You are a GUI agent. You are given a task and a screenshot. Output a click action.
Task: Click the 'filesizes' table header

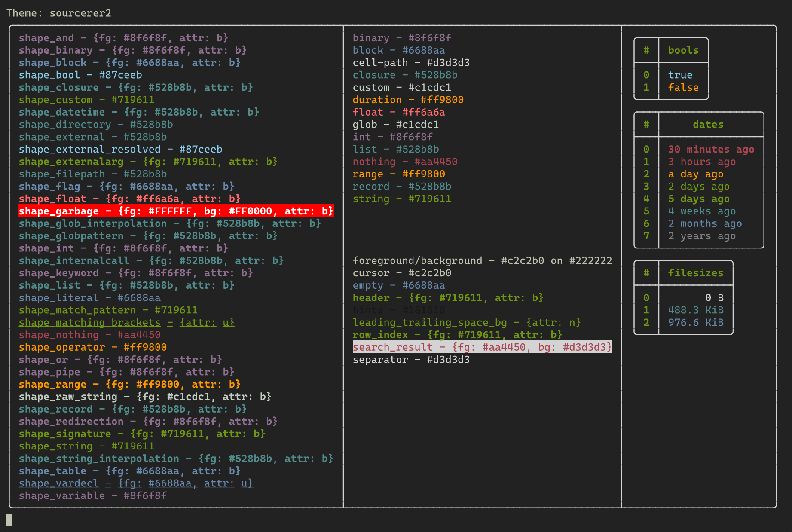695,273
